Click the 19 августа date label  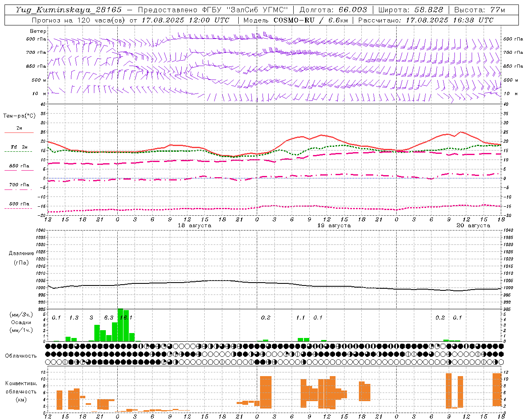tap(334, 226)
